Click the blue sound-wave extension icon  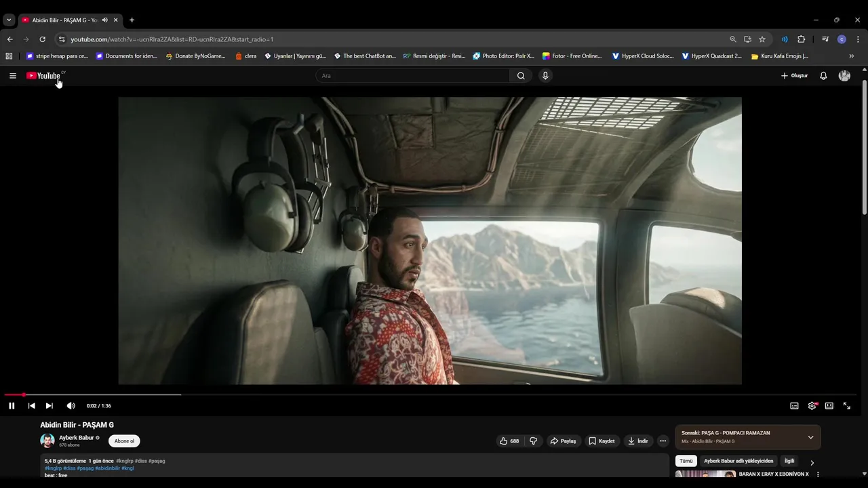click(785, 39)
